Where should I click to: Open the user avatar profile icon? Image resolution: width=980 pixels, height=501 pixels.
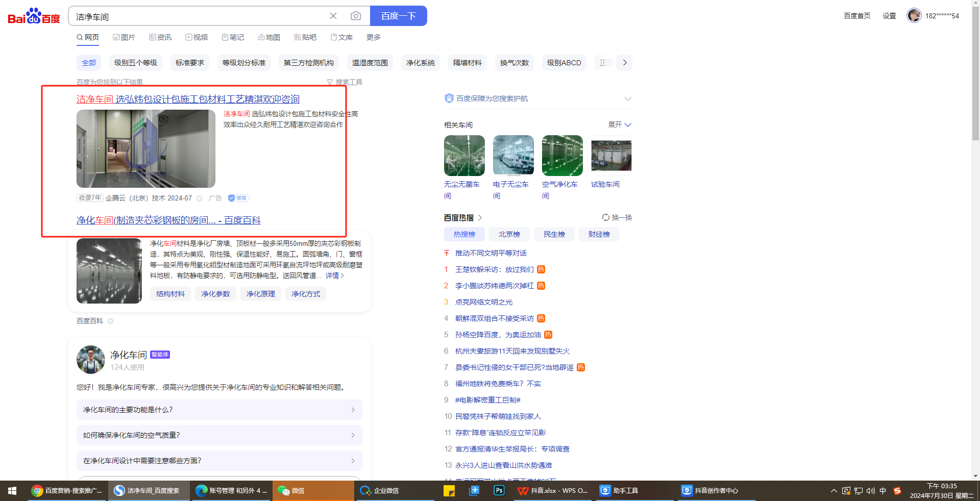[x=914, y=16]
